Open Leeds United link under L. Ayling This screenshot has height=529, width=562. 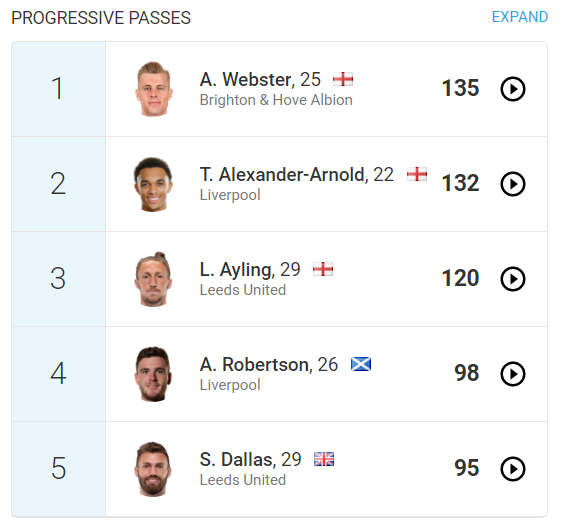pyautogui.click(x=243, y=290)
